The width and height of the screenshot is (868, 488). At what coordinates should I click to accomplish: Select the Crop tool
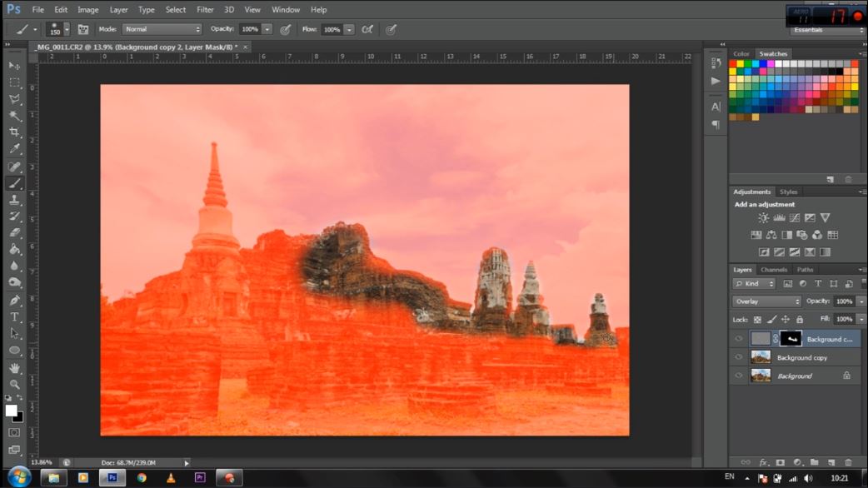point(14,132)
